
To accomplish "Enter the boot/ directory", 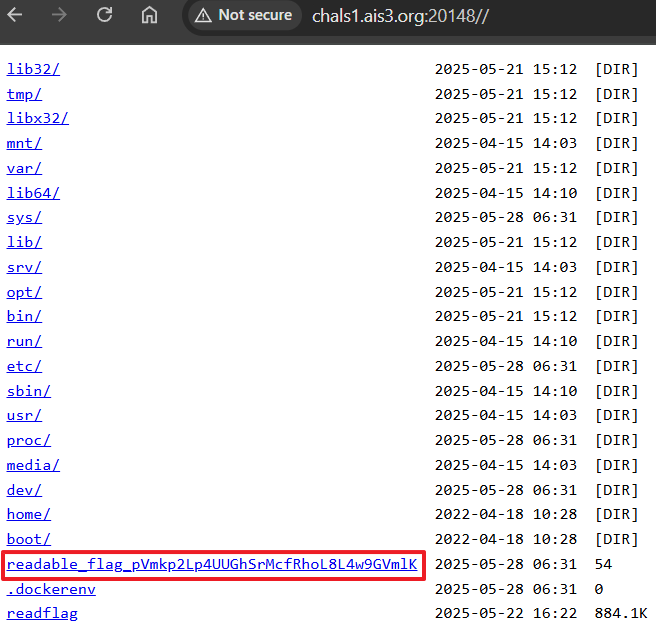I will click(28, 539).
